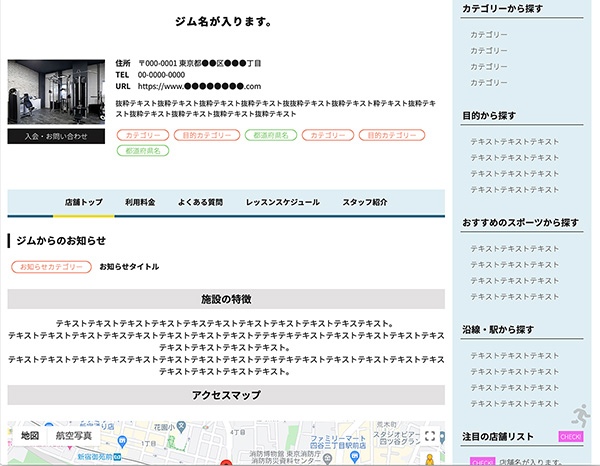
Task: Click the address 〒000-0001 東京都 text
Action: [199, 63]
